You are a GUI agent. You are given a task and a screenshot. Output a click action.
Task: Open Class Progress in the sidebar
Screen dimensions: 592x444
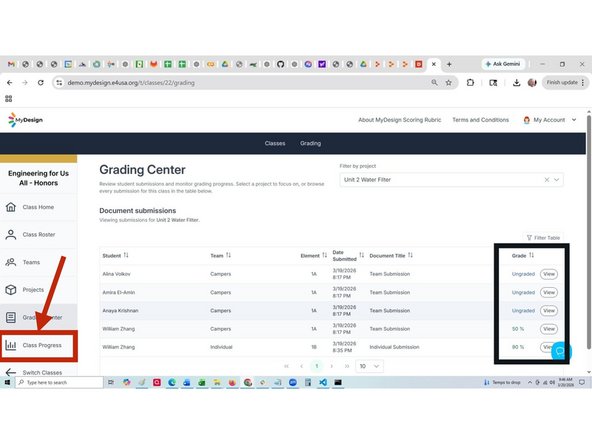(x=38, y=345)
